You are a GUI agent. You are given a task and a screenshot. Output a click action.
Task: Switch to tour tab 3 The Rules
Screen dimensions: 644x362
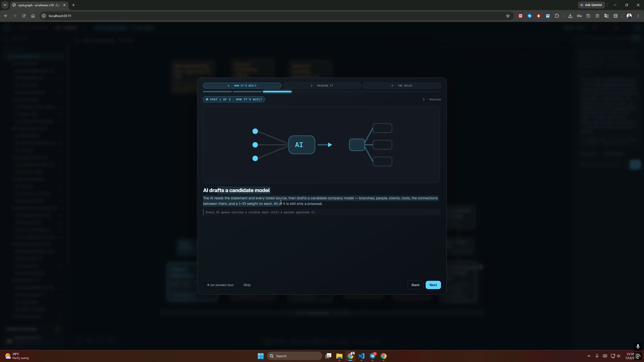[x=401, y=85]
